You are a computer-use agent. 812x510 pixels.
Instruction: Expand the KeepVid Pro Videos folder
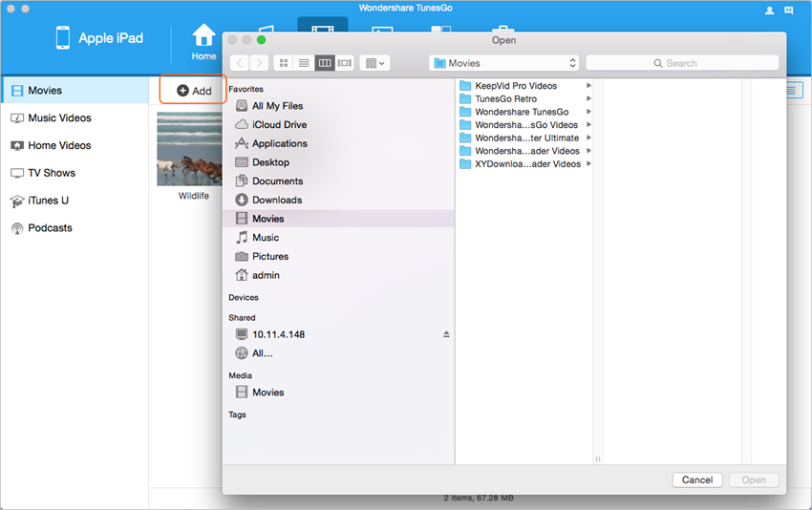pyautogui.click(x=588, y=86)
